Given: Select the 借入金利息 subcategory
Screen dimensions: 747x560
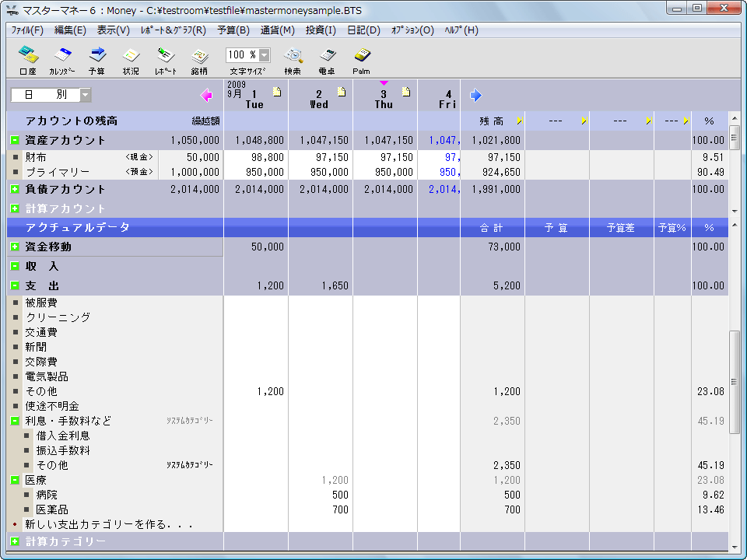Looking at the screenshot, I should 63,436.
